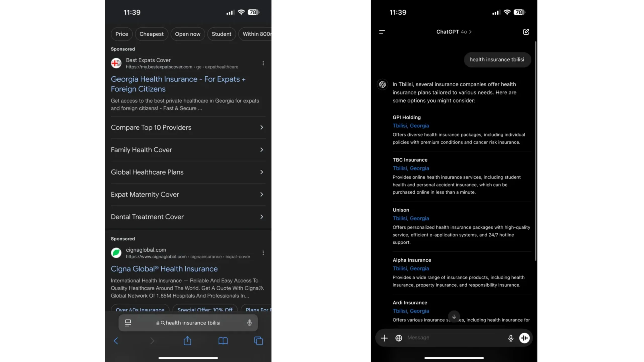644x362 pixels.
Task: Tap Tbilisi, Georgia link under GPI Holding
Action: click(x=411, y=126)
